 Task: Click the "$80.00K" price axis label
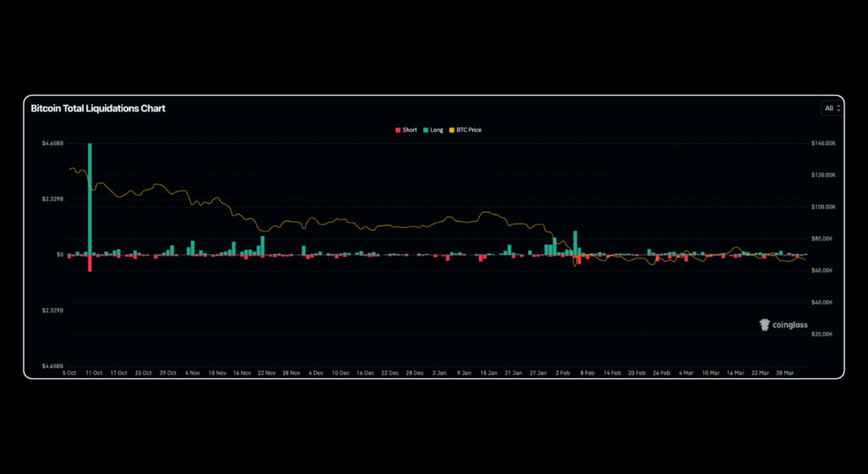tap(822, 238)
